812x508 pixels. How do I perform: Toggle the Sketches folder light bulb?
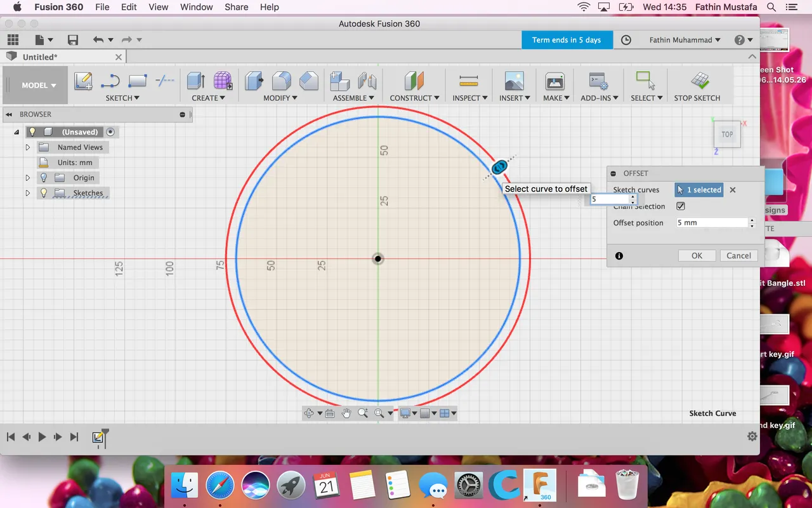coord(44,193)
